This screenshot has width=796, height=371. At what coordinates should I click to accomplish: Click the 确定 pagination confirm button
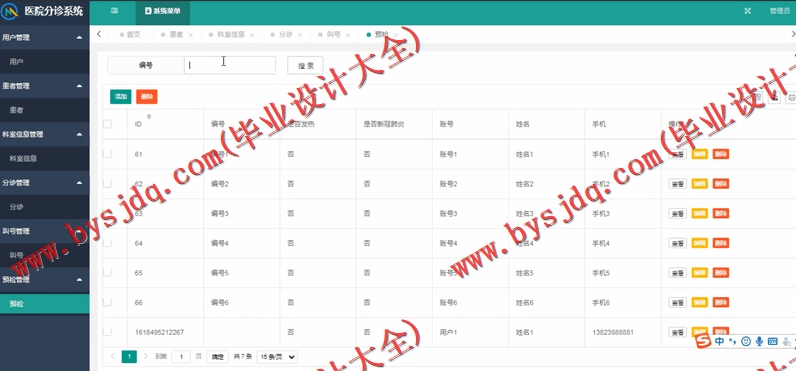pos(217,357)
